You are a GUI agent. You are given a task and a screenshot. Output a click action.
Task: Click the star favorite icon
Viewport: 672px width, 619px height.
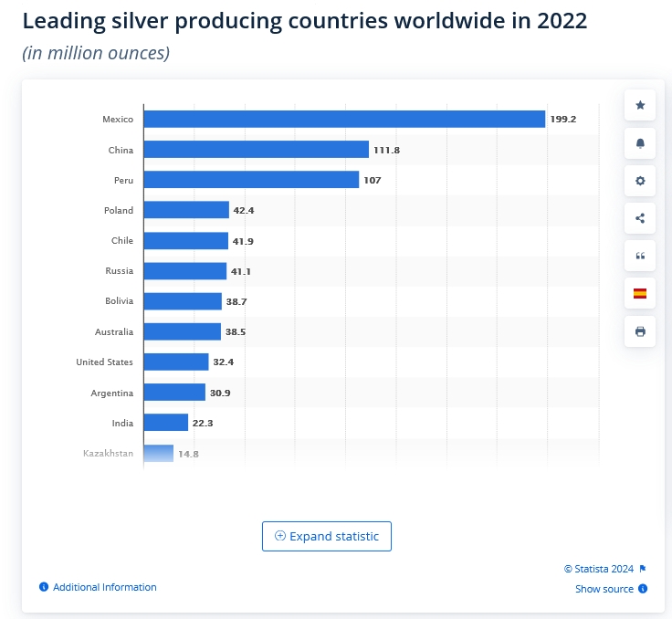(640, 105)
